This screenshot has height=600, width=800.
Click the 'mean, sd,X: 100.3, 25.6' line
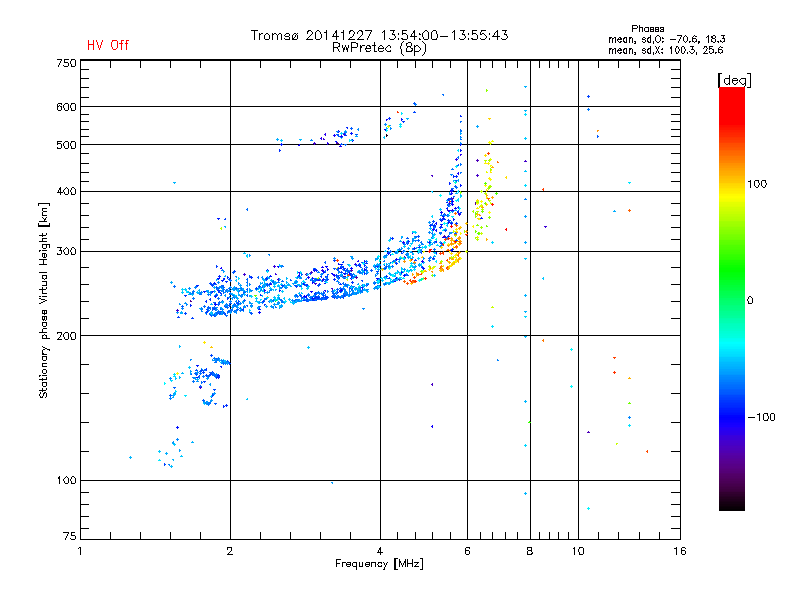point(665,50)
